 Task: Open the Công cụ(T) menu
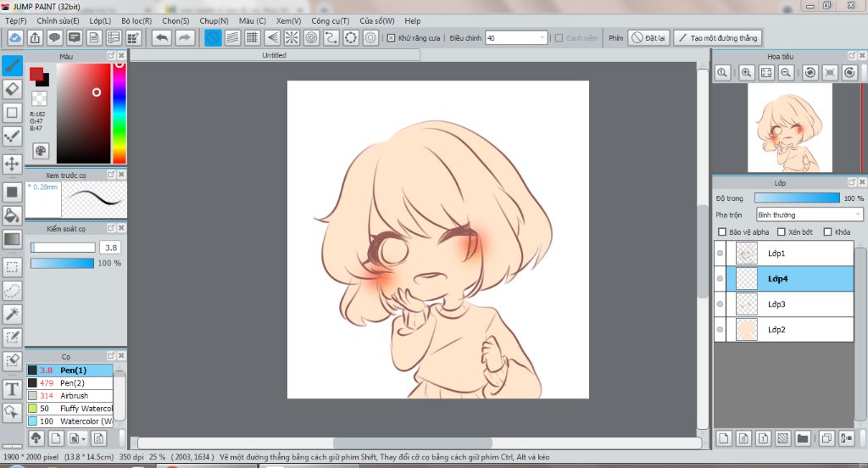tap(330, 20)
